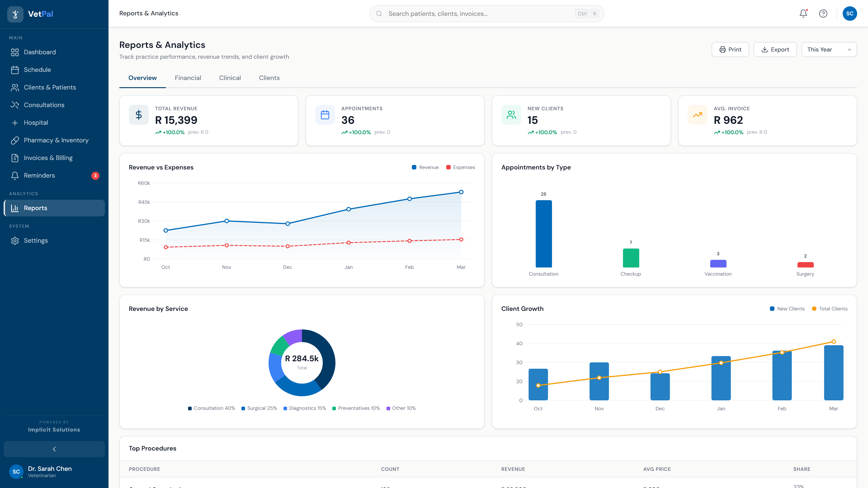
Task: Open the help question mark icon
Action: [x=823, y=14]
